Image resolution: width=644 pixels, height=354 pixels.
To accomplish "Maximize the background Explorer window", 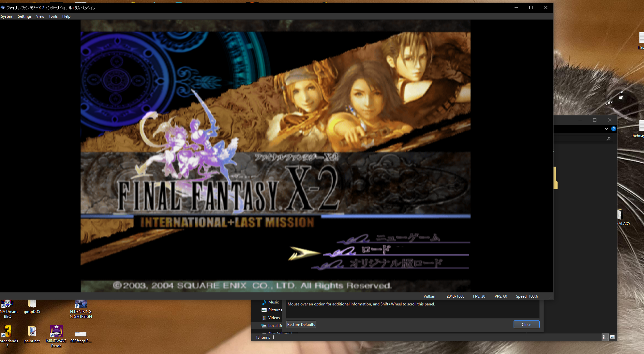I will 595,120.
